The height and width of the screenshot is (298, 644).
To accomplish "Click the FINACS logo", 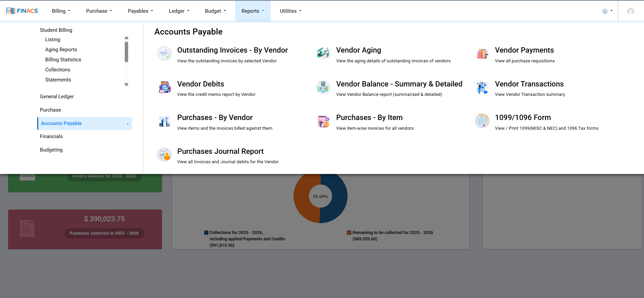I will tap(22, 11).
